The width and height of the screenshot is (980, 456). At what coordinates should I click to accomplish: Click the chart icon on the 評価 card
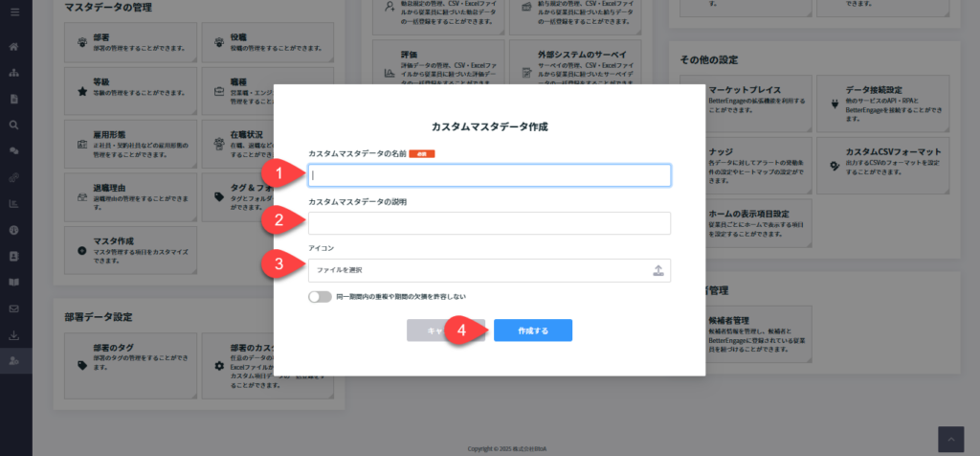(x=390, y=73)
